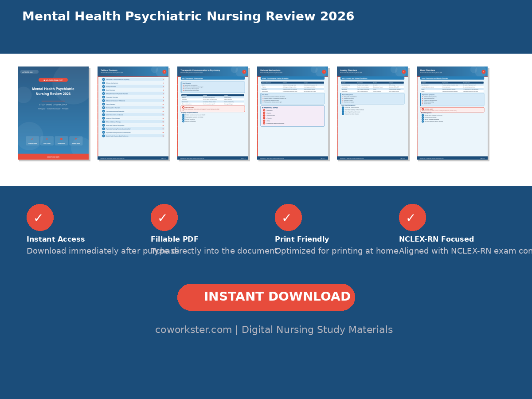This screenshot has width=532, height=399.
Task: Click the 'NCLEX-RN Focused' heading
Action: tap(437, 239)
